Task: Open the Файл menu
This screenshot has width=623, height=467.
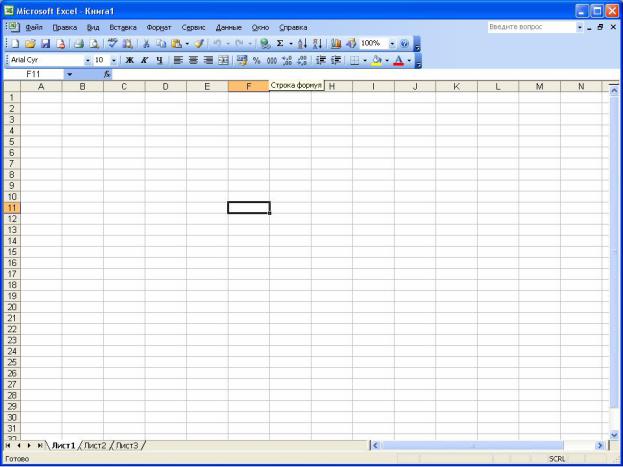Action: (x=34, y=27)
